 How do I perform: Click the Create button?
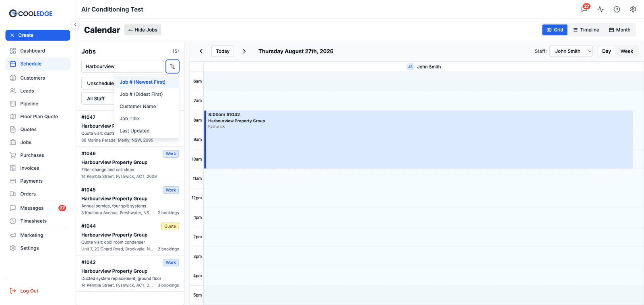pos(38,35)
